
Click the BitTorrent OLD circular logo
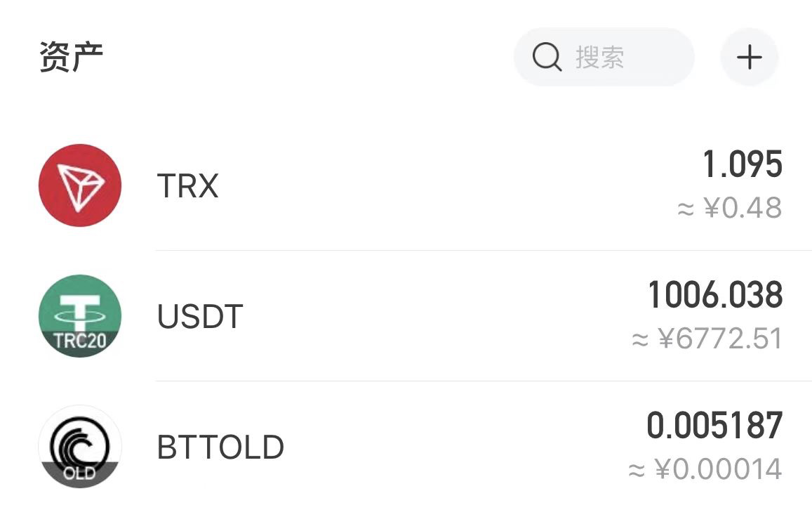coord(80,447)
